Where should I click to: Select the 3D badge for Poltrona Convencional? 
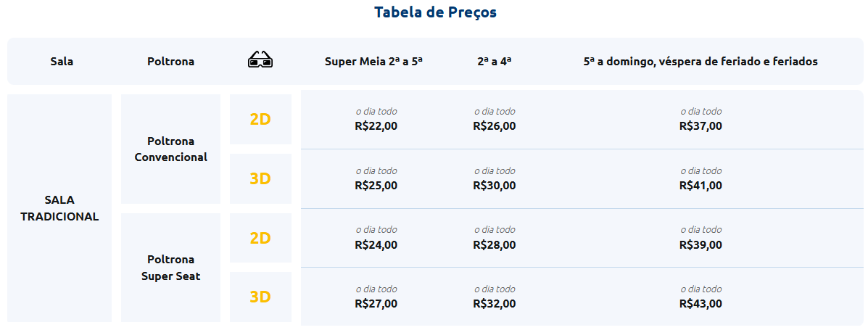tap(260, 179)
